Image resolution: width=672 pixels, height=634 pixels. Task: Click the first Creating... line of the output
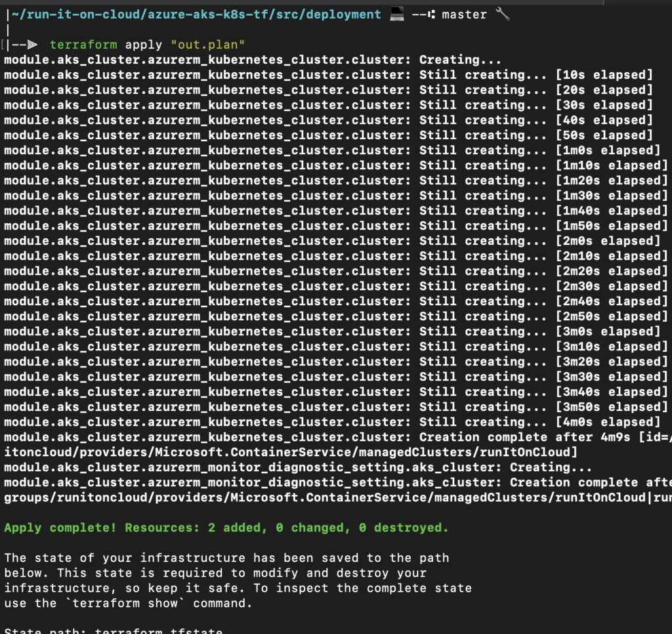coord(253,60)
